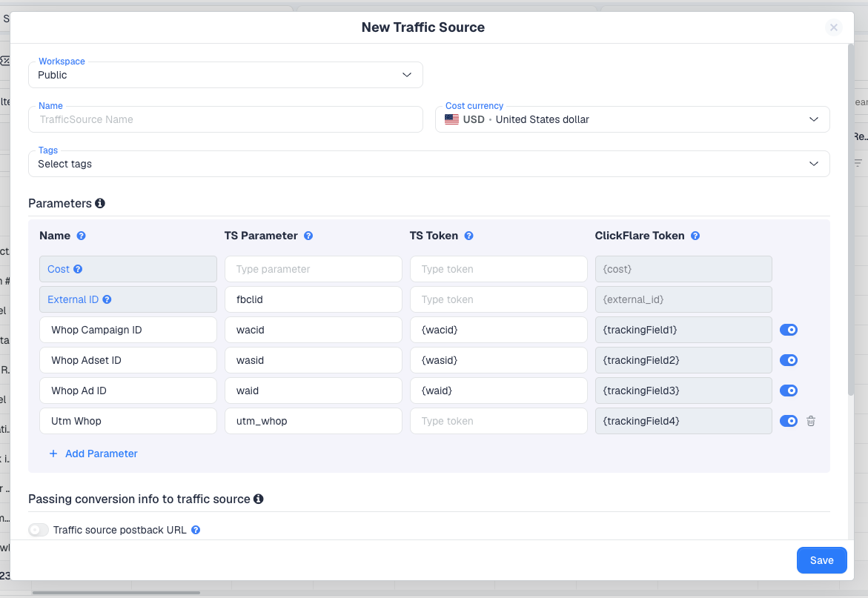Edit the Whop Campaign ID name field
Screen dimensions: 868x598
click(128, 330)
